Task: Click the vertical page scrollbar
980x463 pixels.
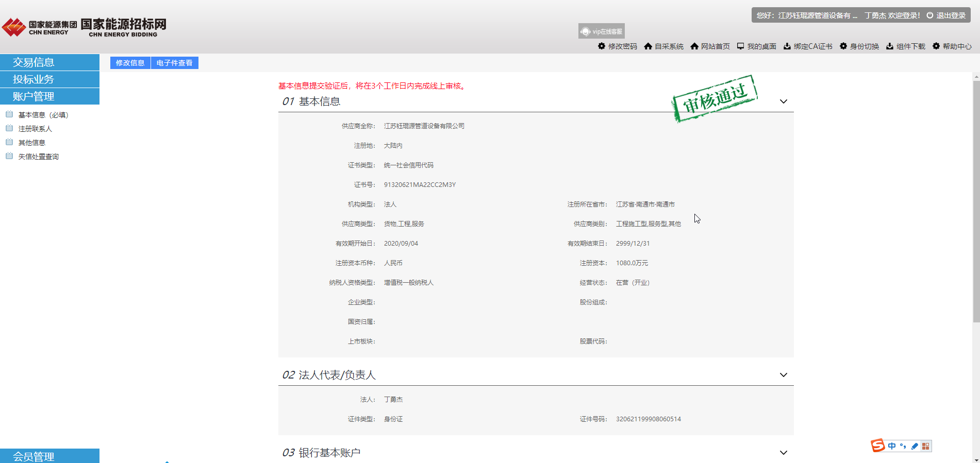Action: coord(976,201)
